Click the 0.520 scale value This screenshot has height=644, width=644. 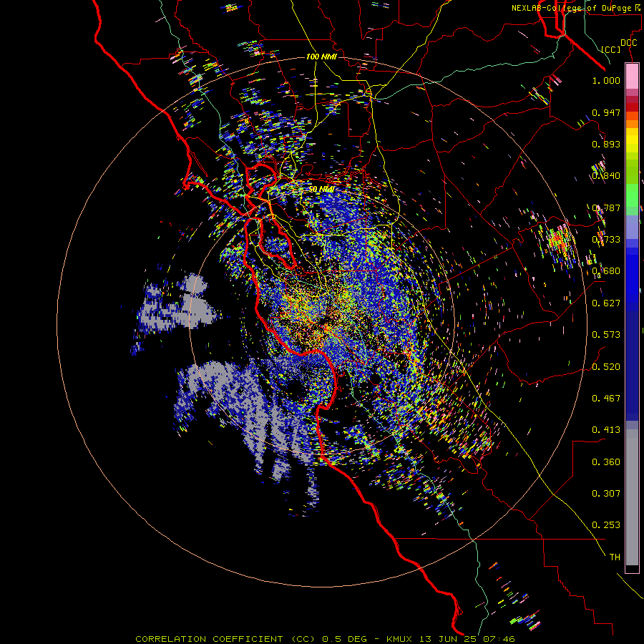tap(606, 367)
